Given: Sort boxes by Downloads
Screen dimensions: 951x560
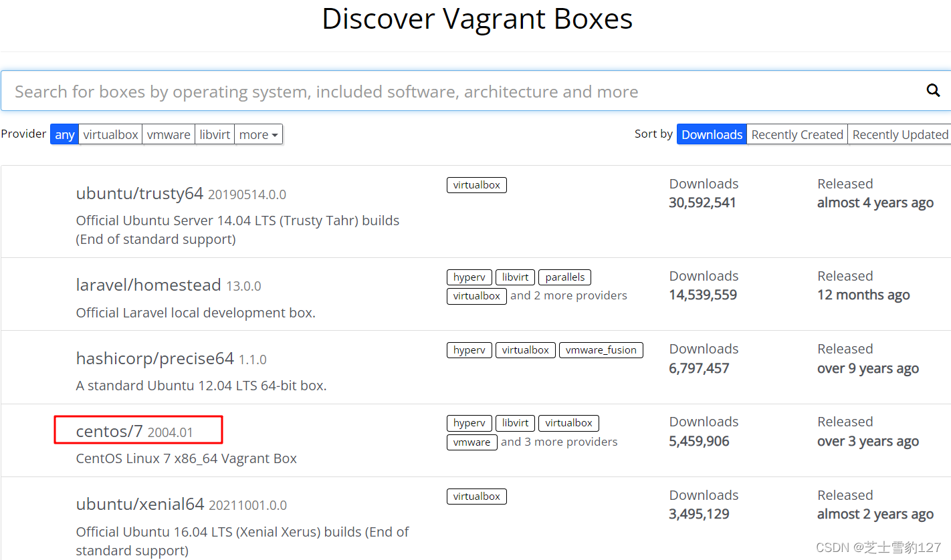Looking at the screenshot, I should [711, 134].
